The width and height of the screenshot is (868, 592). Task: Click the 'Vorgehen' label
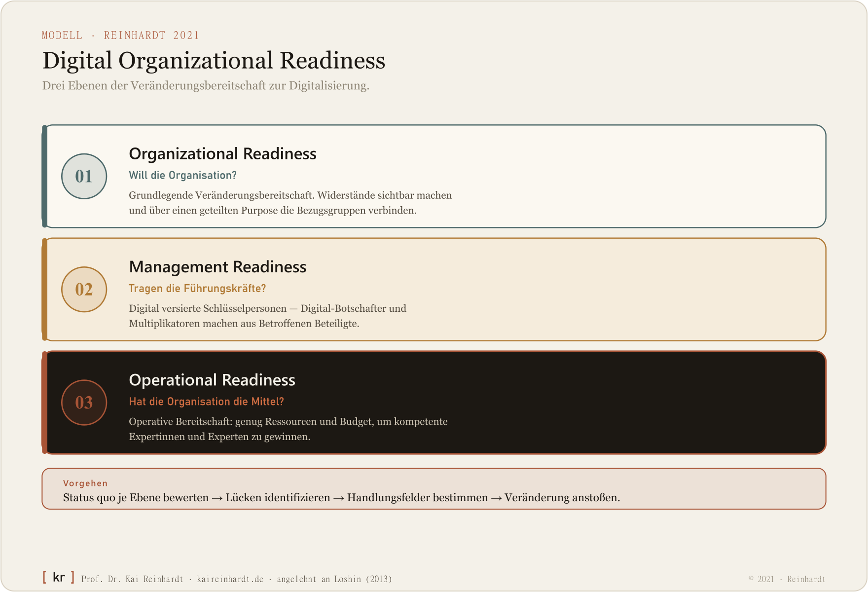pos(85,483)
